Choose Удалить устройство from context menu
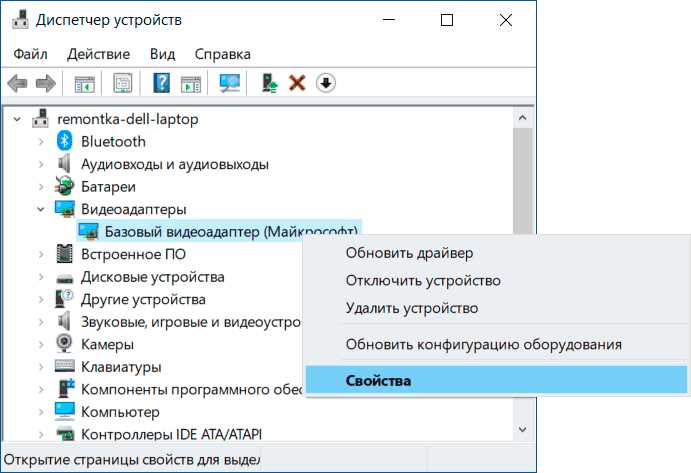This screenshot has height=473, width=691. [x=412, y=308]
